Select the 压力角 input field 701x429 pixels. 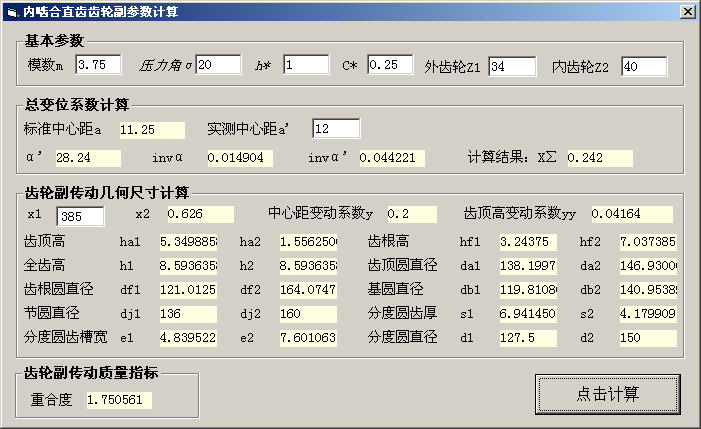218,65
